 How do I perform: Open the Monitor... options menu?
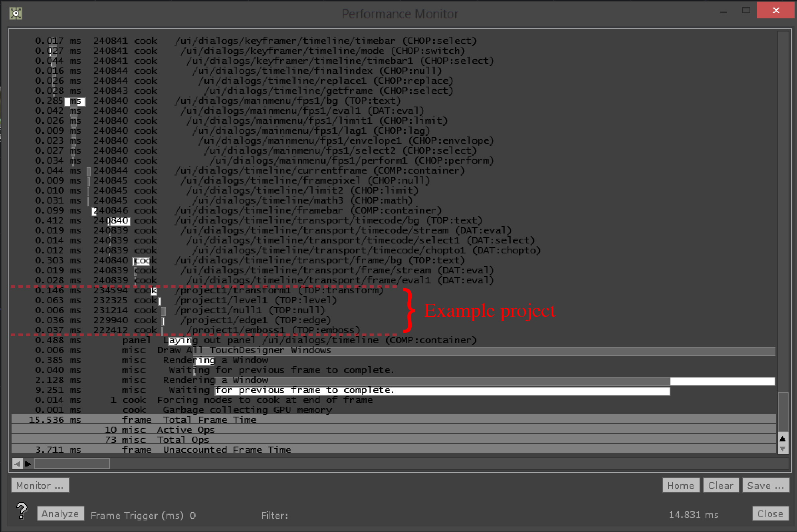point(40,485)
